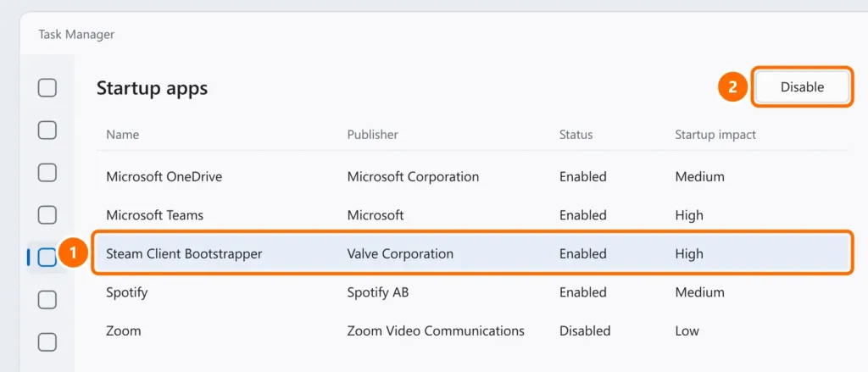
Task: Select the Microsoft OneDrive row name
Action: coord(164,176)
